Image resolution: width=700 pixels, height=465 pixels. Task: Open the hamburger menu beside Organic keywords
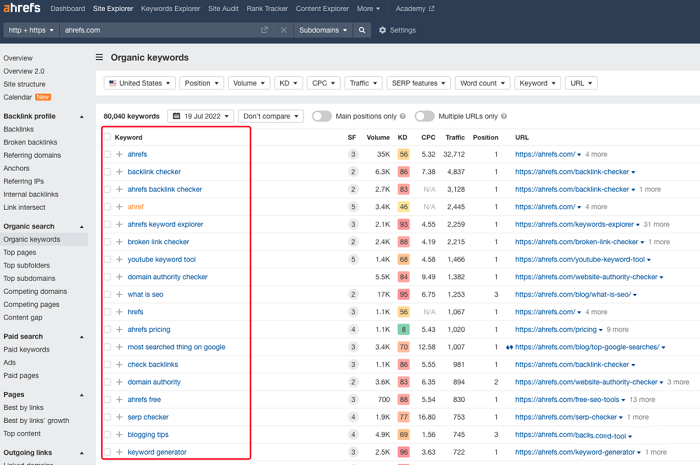tap(99, 58)
